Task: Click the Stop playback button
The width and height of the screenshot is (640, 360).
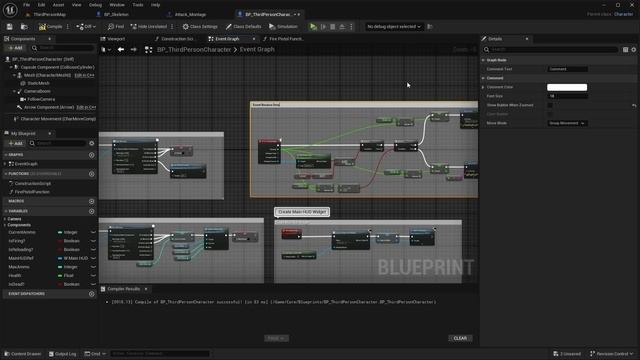Action: pos(333,27)
